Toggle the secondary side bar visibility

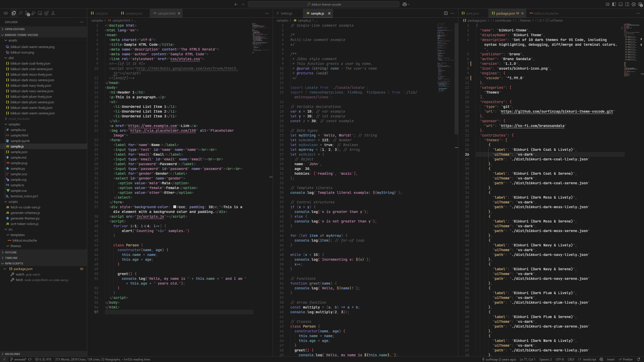point(627,4)
